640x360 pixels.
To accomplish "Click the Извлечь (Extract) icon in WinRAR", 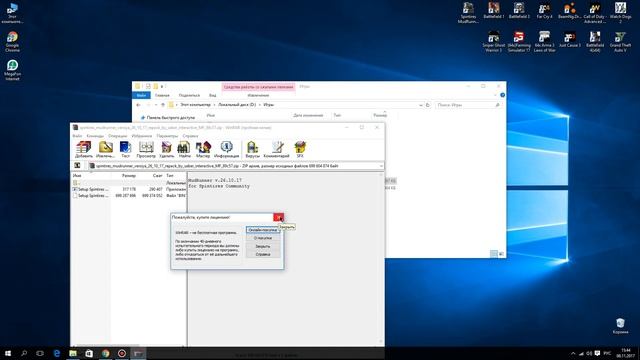I will coord(105,149).
